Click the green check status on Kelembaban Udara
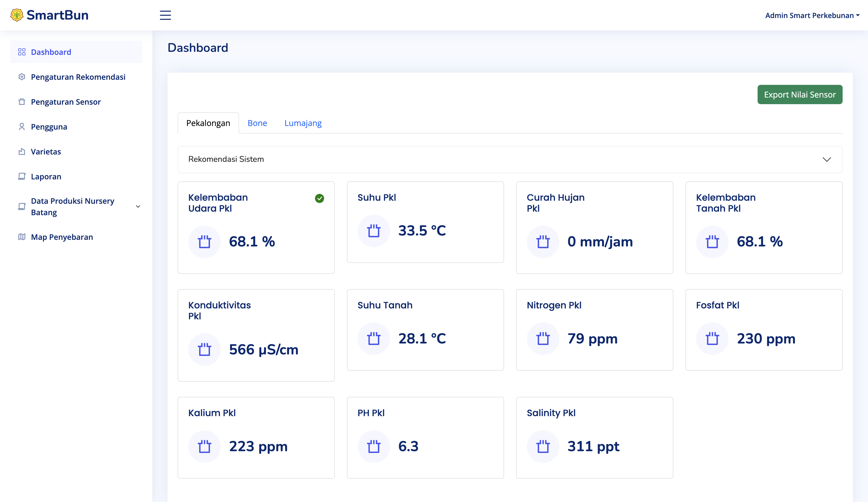Image resolution: width=868 pixels, height=502 pixels. (319, 198)
